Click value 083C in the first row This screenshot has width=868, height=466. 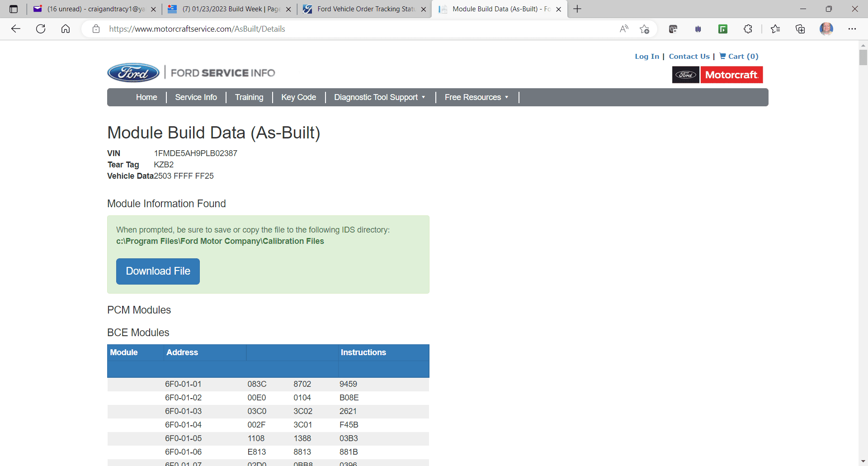(x=257, y=384)
